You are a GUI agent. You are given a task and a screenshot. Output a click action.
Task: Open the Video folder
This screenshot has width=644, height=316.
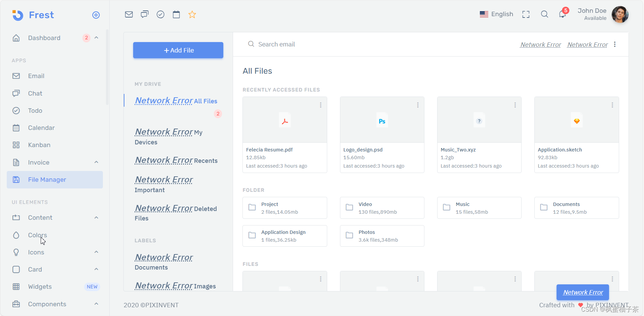click(x=382, y=208)
